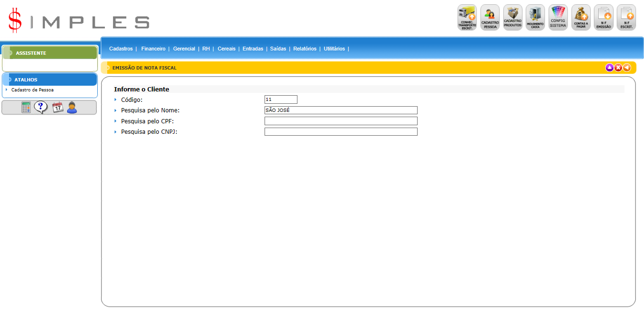This screenshot has width=644, height=309.
Task: Go back using orange left arrow
Action: [x=627, y=68]
